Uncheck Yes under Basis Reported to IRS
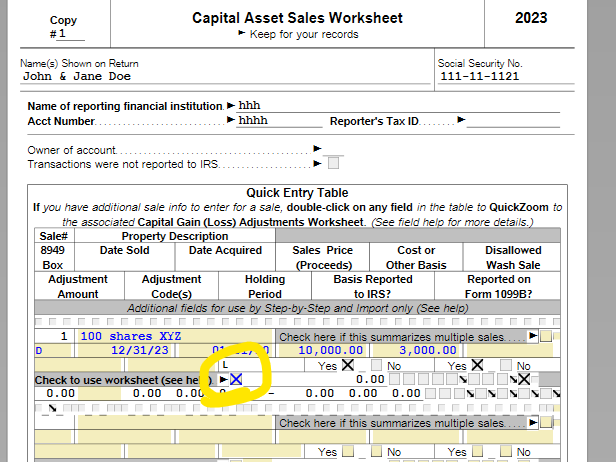616x462 pixels. click(x=348, y=365)
